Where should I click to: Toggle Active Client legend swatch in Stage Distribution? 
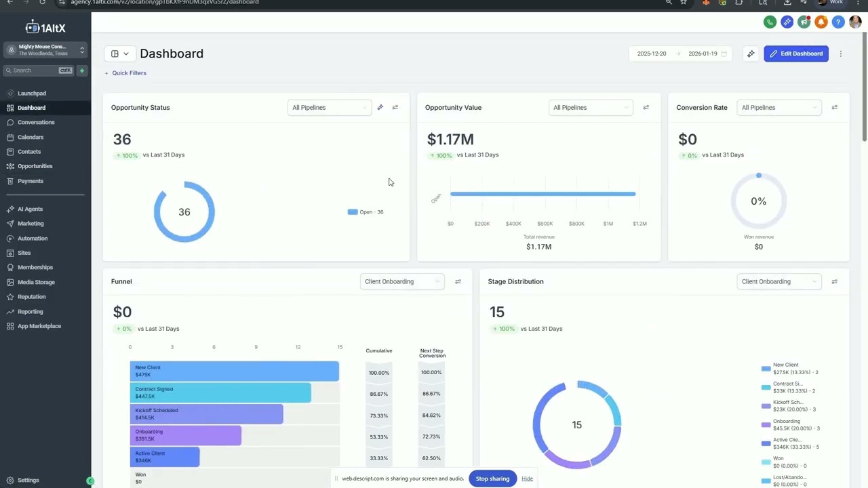(766, 443)
